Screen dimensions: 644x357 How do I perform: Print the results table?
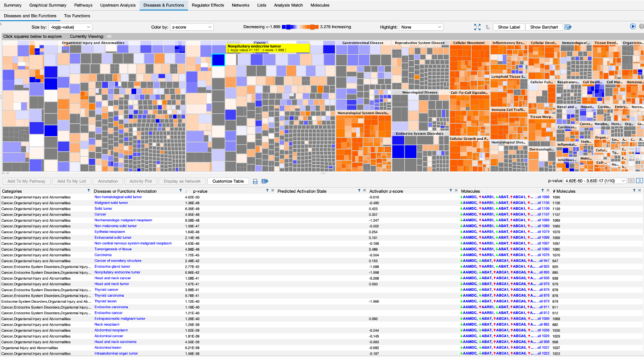pos(255,181)
